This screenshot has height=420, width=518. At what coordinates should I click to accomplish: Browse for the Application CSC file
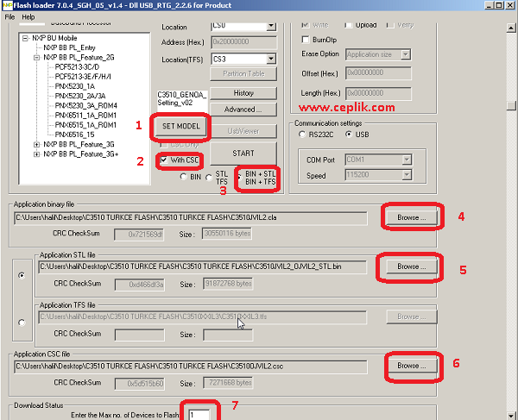click(x=412, y=366)
